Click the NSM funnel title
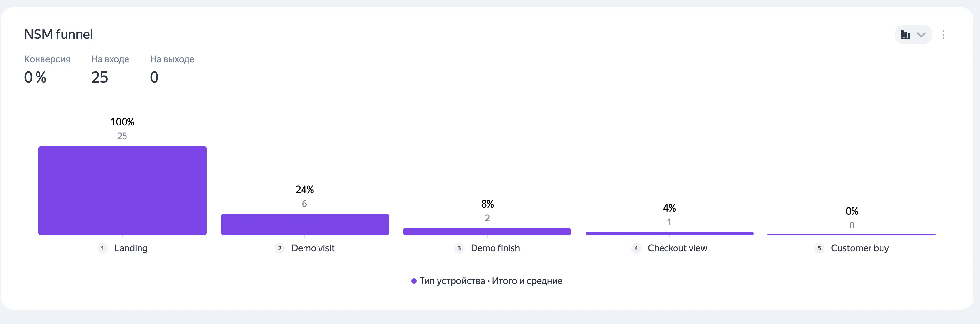Screen dimensions: 980x324 [x=58, y=34]
